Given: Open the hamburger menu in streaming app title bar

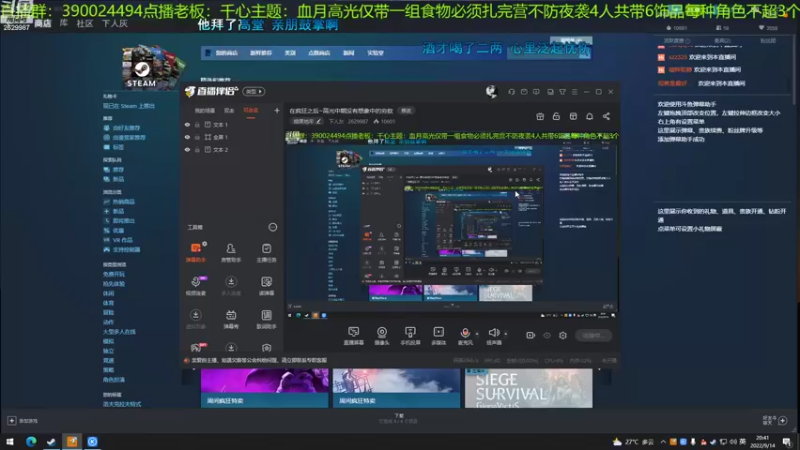Looking at the screenshot, I should [x=574, y=92].
